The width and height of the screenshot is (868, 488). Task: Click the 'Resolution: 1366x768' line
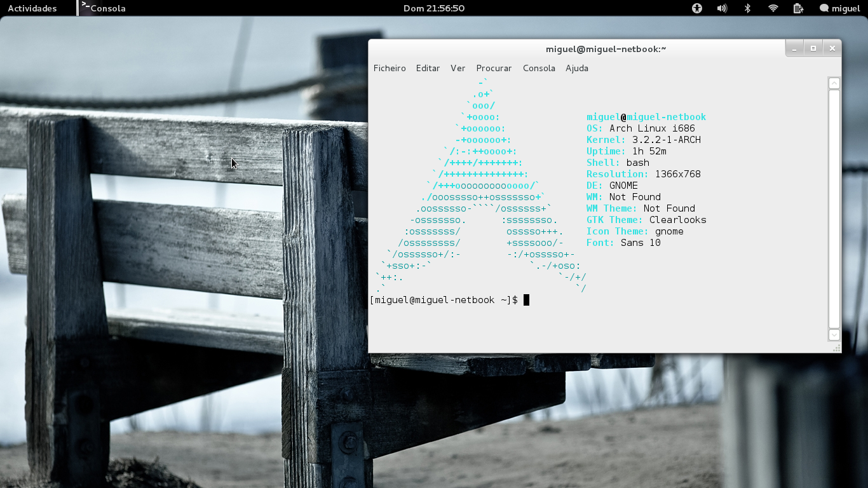[x=644, y=174]
